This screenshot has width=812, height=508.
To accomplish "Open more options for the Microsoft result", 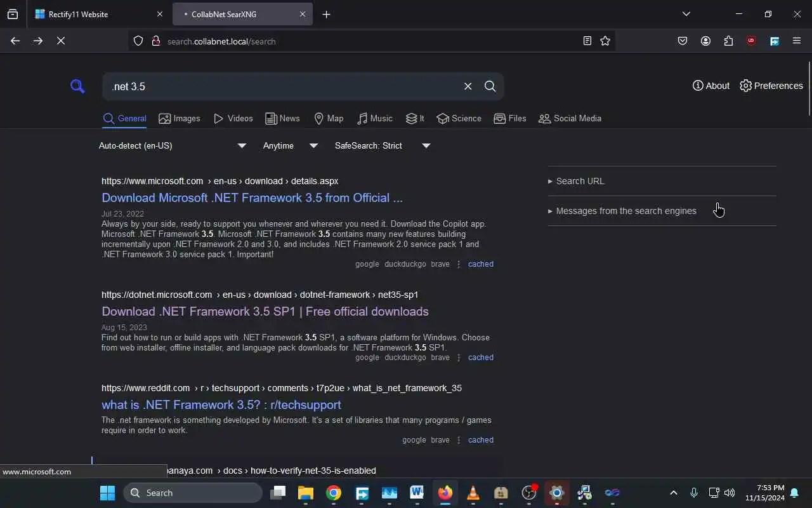I will click(x=459, y=264).
